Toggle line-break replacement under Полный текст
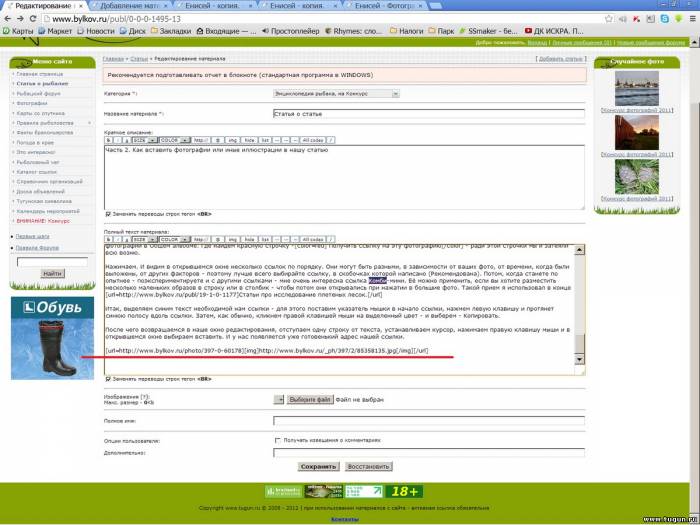This screenshot has height=525, width=700. point(108,379)
